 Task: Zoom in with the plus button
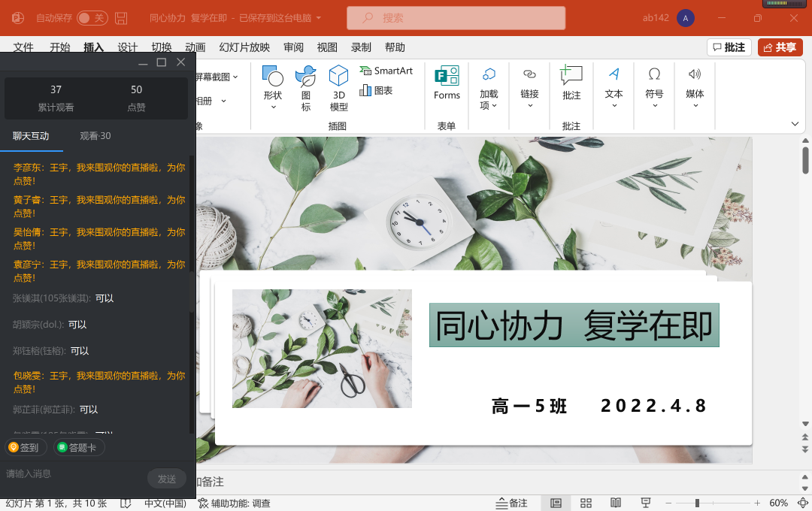point(757,503)
